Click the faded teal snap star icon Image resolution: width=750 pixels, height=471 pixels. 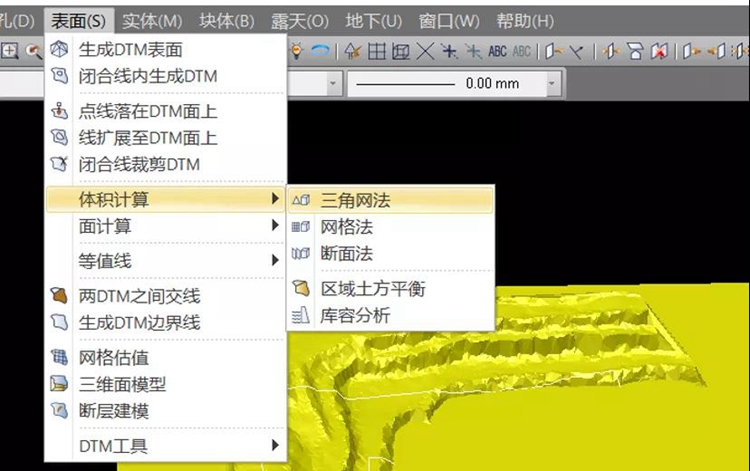[473, 51]
